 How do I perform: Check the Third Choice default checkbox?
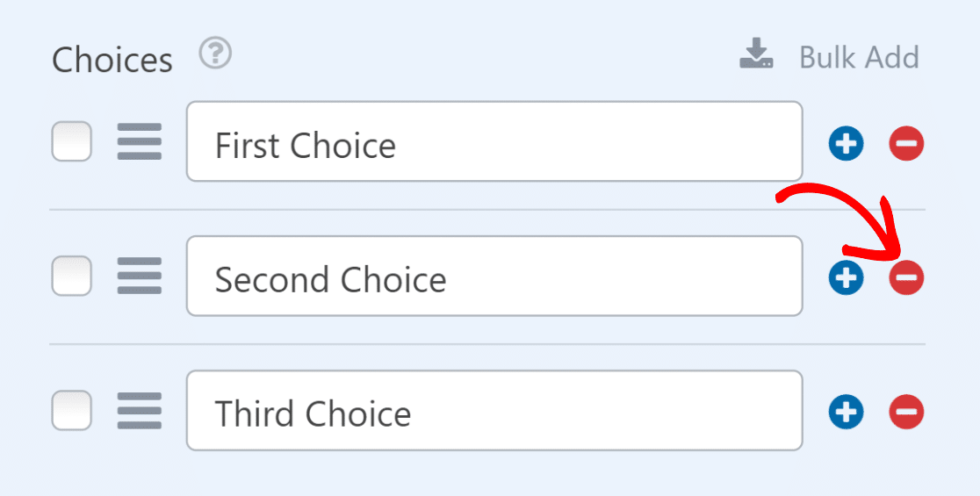(71, 411)
